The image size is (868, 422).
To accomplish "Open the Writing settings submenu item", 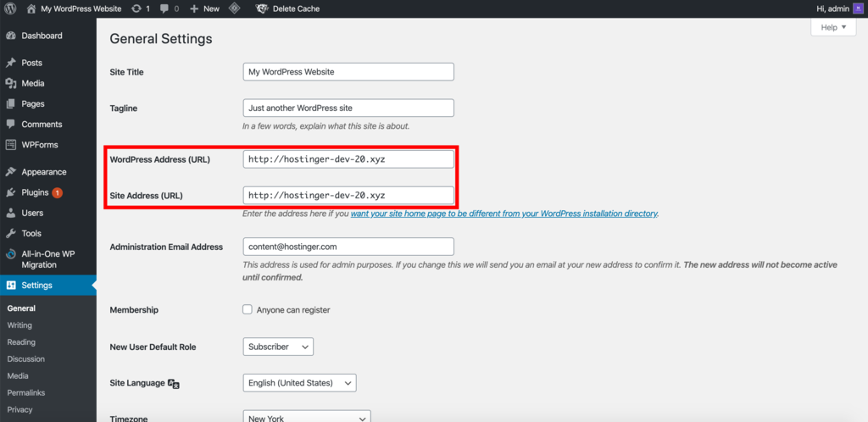I will [x=19, y=325].
